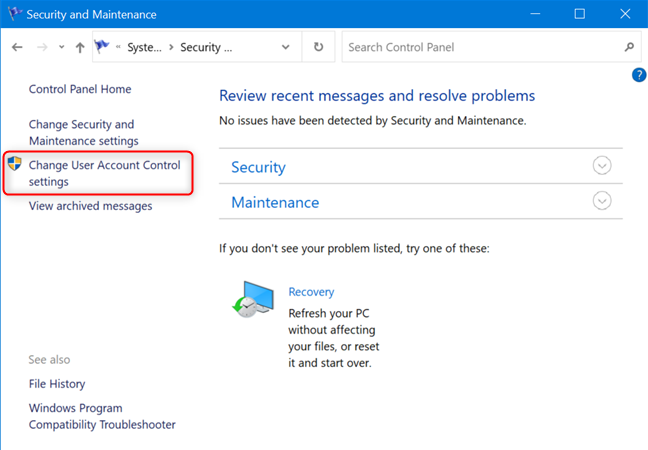
Task: Expand the Security section chevron
Action: point(602,166)
